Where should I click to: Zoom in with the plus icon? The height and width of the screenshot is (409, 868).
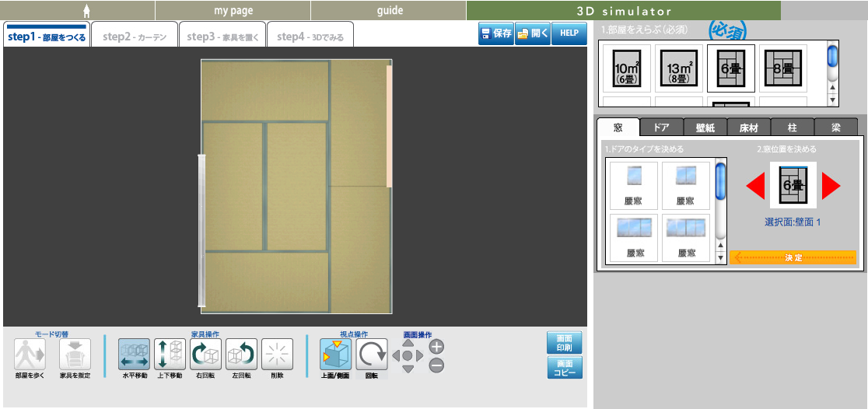coord(437,347)
